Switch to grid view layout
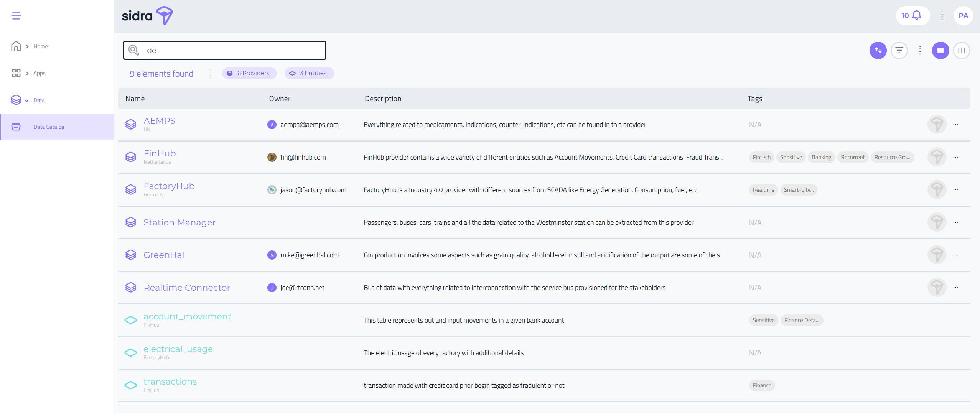 coord(961,50)
